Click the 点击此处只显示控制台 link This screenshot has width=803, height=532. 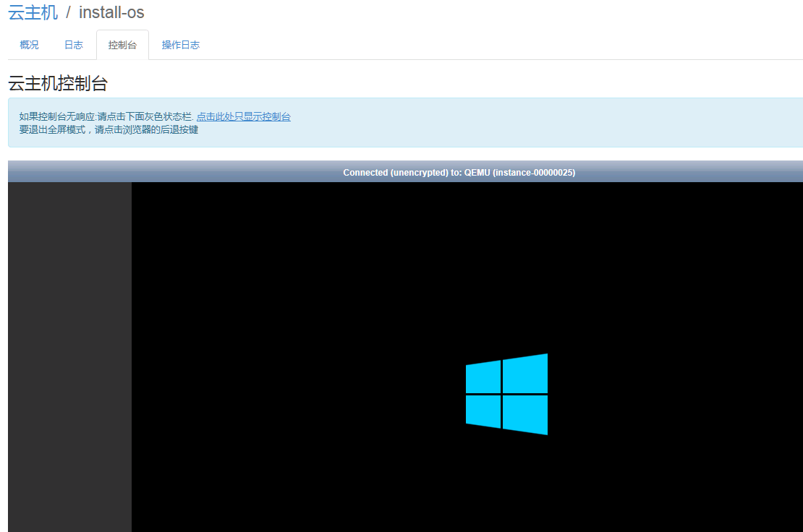(243, 116)
